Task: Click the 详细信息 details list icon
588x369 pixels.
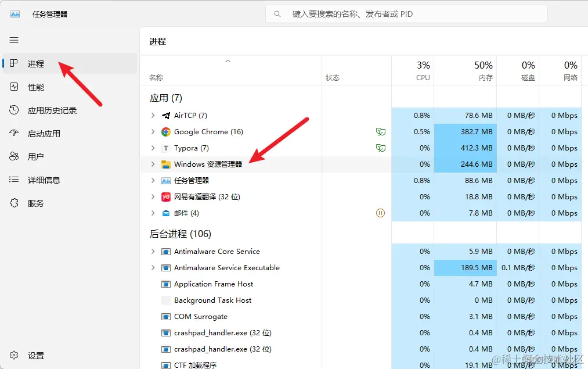Action: click(x=14, y=180)
